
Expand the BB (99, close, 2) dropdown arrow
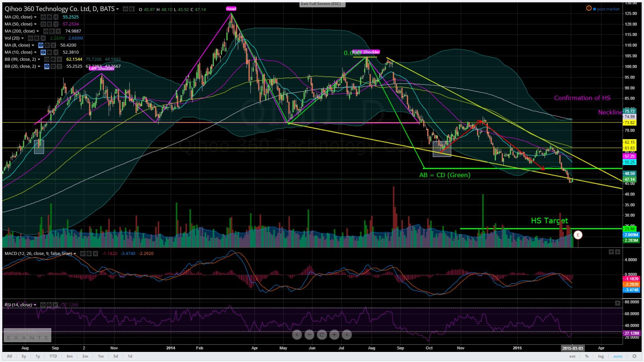point(39,59)
